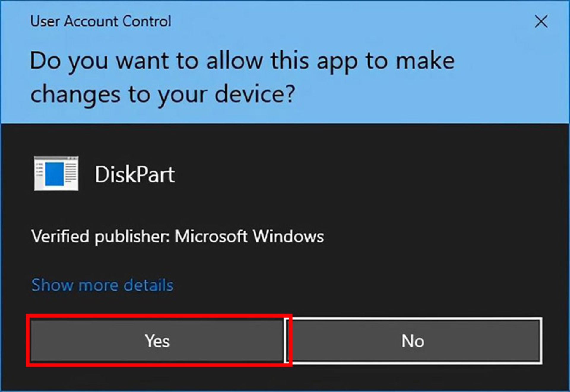Image resolution: width=570 pixels, height=392 pixels.
Task: Close the User Account Control dialog
Action: [541, 22]
